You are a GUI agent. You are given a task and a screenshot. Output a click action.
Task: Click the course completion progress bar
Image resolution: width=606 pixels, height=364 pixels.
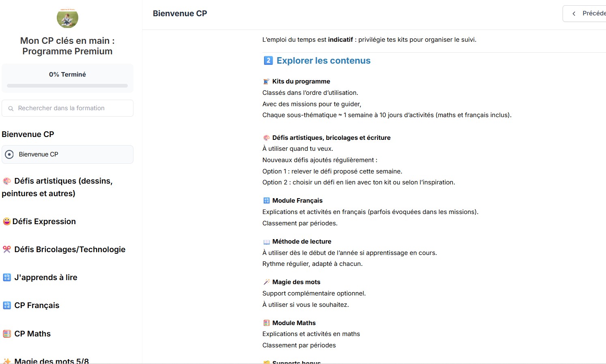point(67,86)
